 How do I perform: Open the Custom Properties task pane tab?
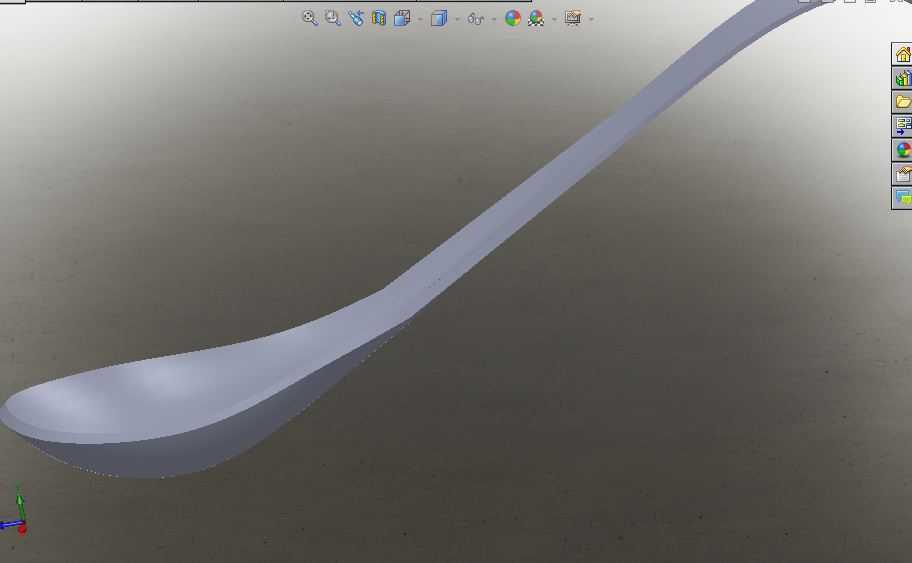[x=902, y=174]
